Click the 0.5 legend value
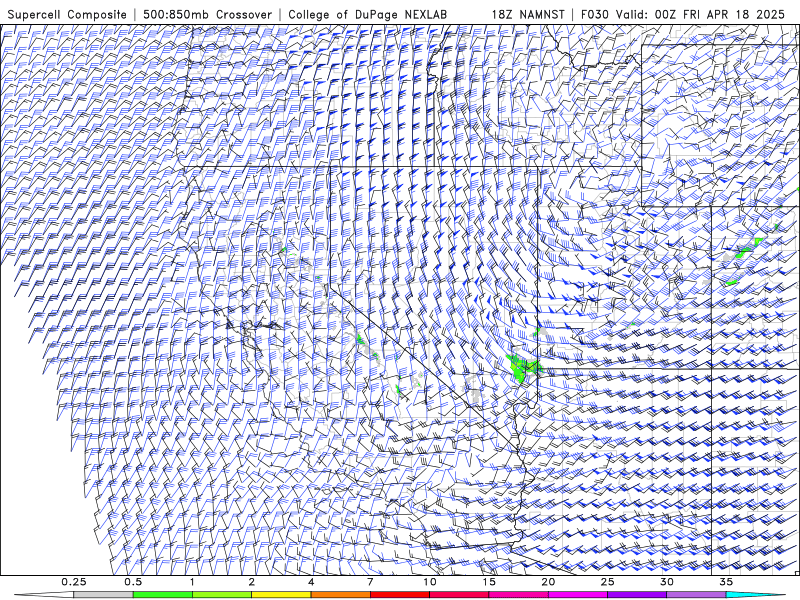 click(x=133, y=582)
